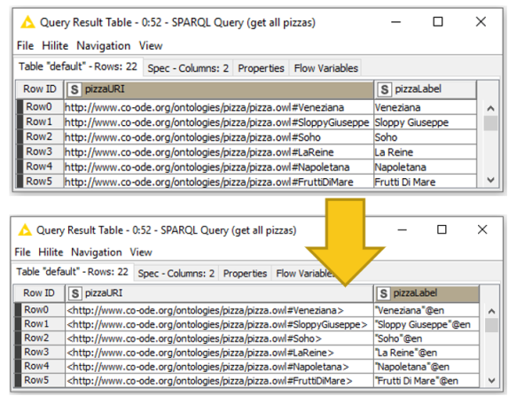This screenshot has height=404, width=532.
Task: Click scroll down arrow in upper window table
Action: click(490, 180)
